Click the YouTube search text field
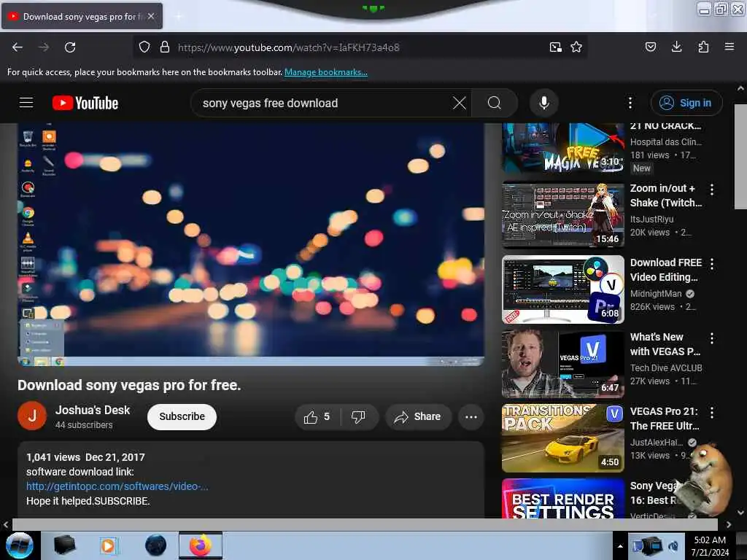 [324, 103]
